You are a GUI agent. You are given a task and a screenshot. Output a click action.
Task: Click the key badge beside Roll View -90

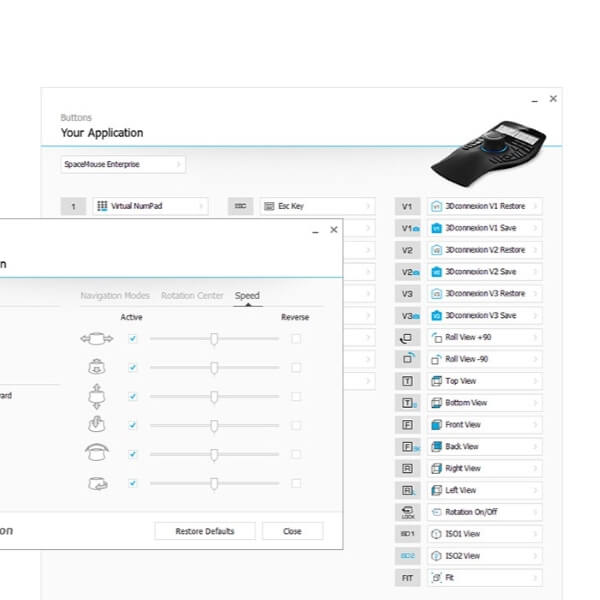coord(407,359)
